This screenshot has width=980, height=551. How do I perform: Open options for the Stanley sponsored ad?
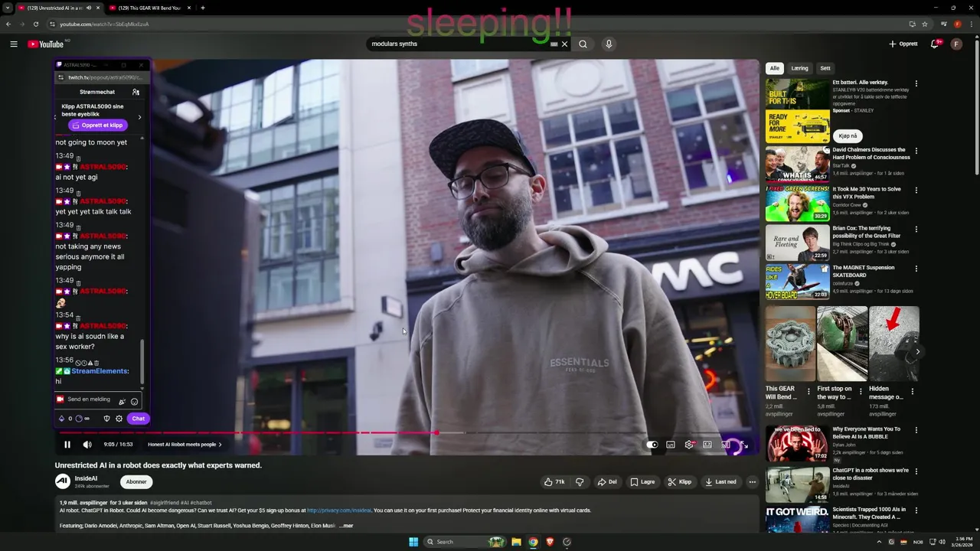pyautogui.click(x=916, y=84)
